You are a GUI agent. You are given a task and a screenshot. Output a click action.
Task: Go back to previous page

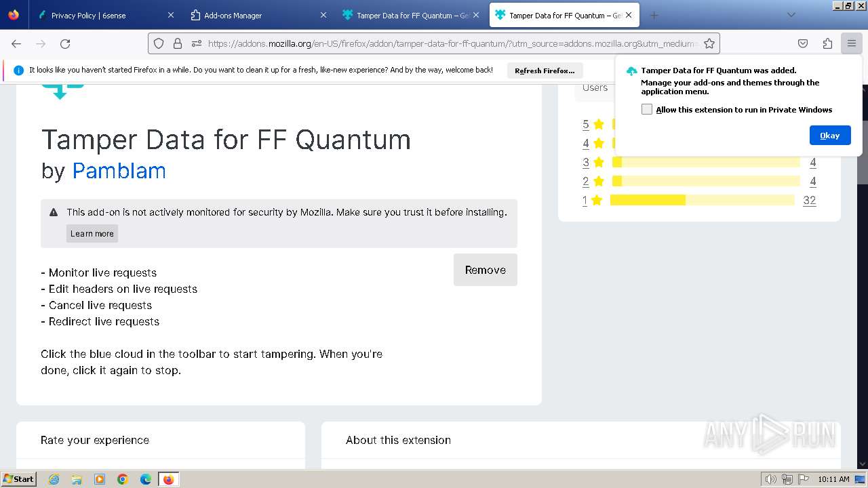point(16,43)
